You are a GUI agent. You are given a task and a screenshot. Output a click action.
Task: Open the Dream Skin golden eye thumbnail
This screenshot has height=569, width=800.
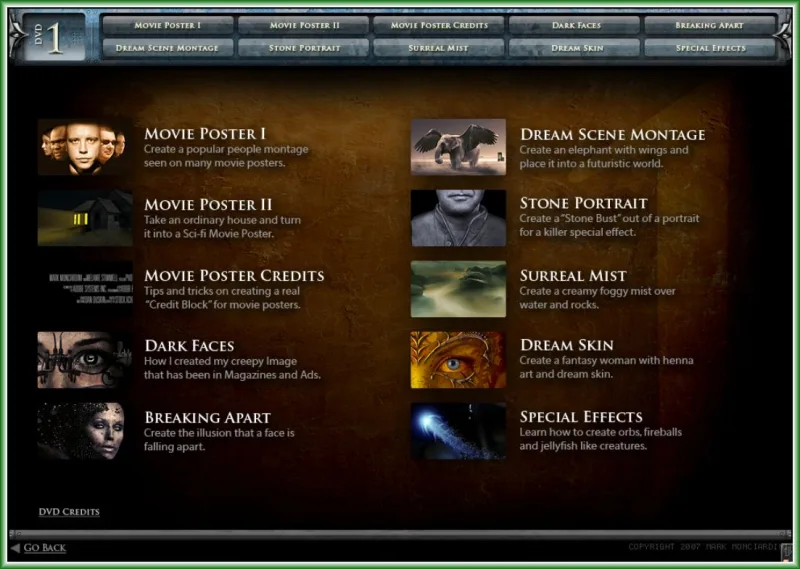tap(458, 360)
